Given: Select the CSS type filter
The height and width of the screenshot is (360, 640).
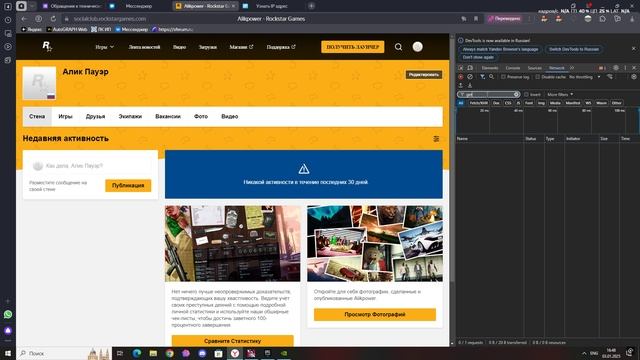Looking at the screenshot, I should click(508, 103).
